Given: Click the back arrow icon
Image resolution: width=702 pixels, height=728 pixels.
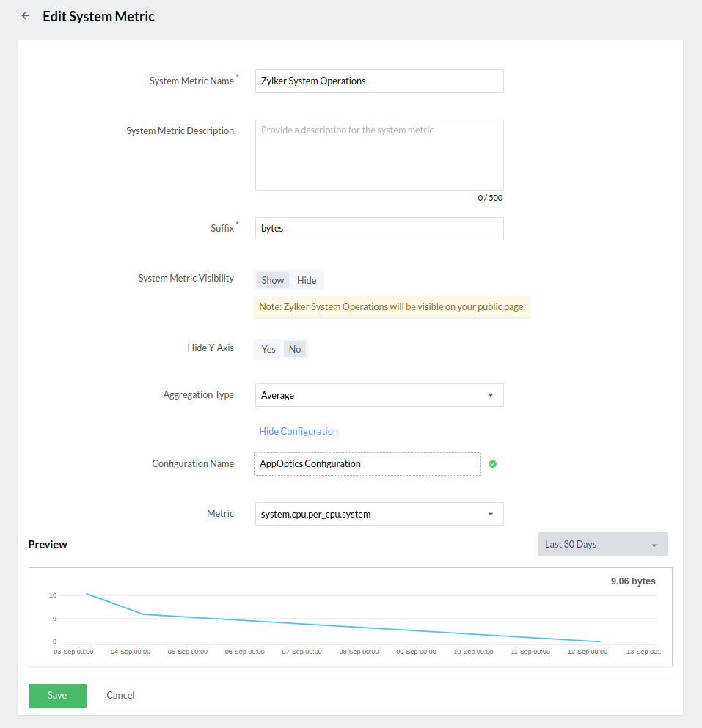Looking at the screenshot, I should click(x=26, y=15).
